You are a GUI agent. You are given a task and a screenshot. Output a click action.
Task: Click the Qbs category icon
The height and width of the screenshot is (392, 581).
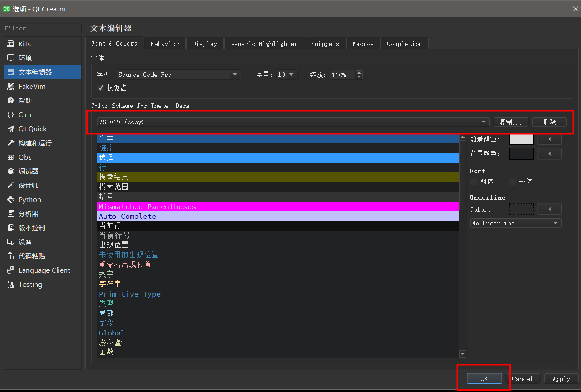click(11, 157)
